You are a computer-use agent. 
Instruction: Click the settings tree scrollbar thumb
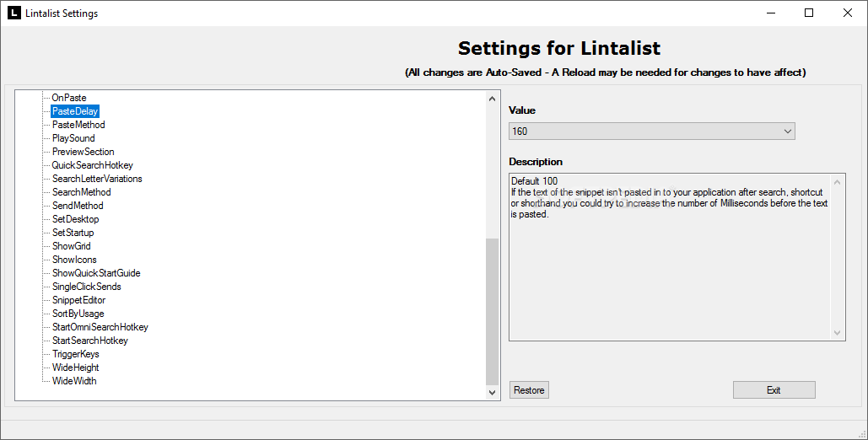coord(492,312)
